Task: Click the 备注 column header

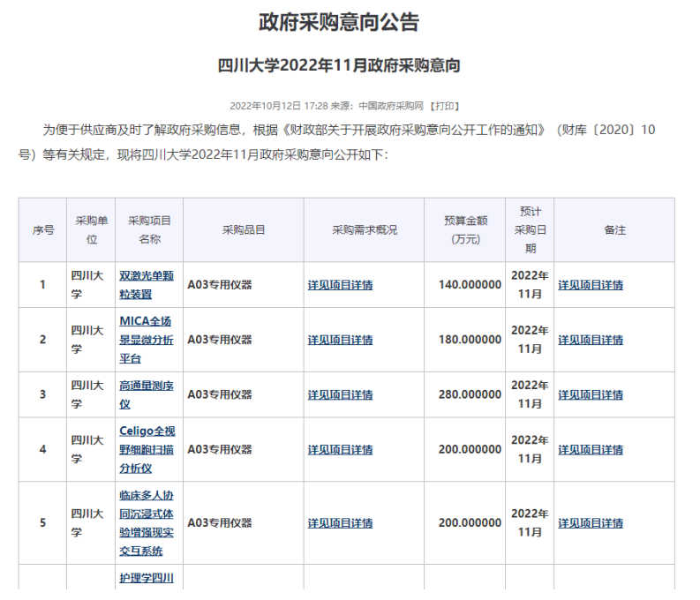Action: (x=614, y=229)
